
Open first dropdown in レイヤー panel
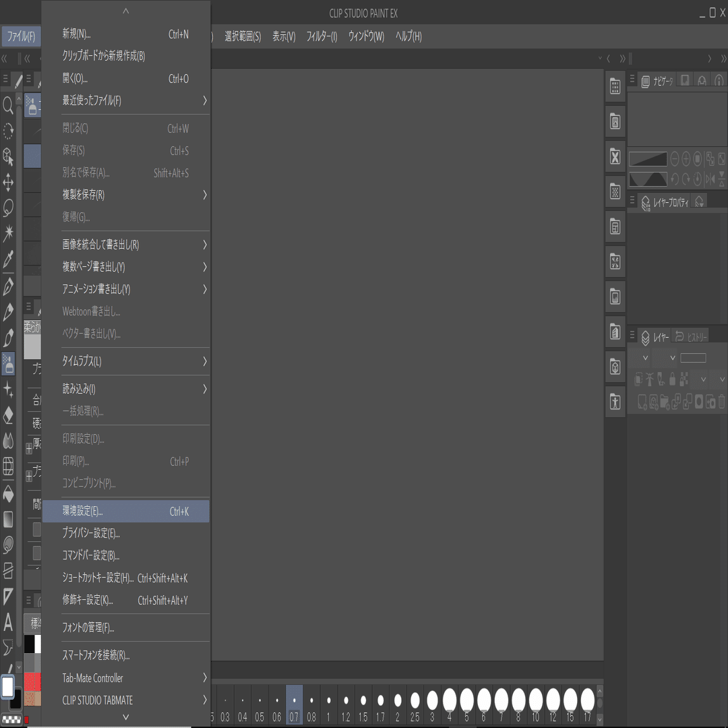pyautogui.click(x=640, y=357)
